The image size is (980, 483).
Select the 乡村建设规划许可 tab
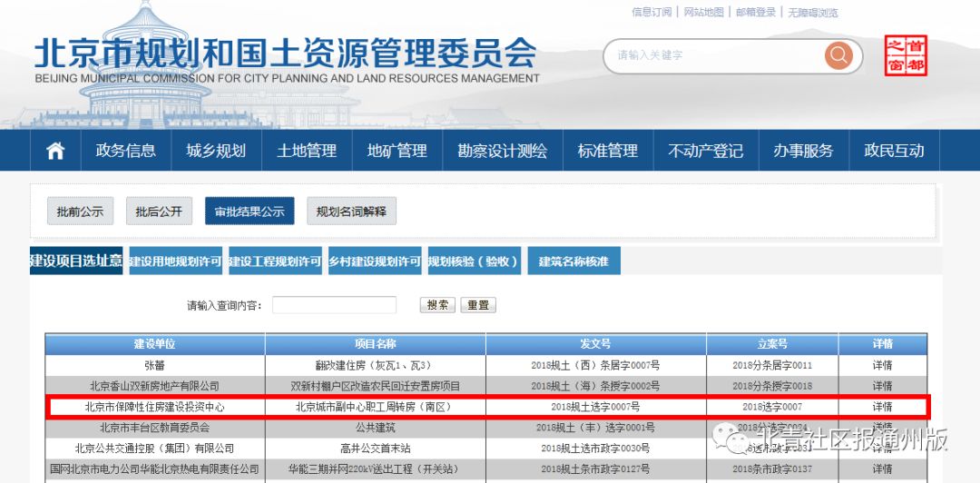coord(375,261)
